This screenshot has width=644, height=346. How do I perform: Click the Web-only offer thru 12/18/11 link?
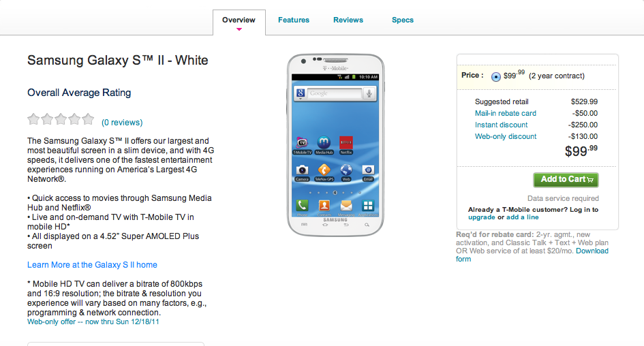(x=93, y=321)
